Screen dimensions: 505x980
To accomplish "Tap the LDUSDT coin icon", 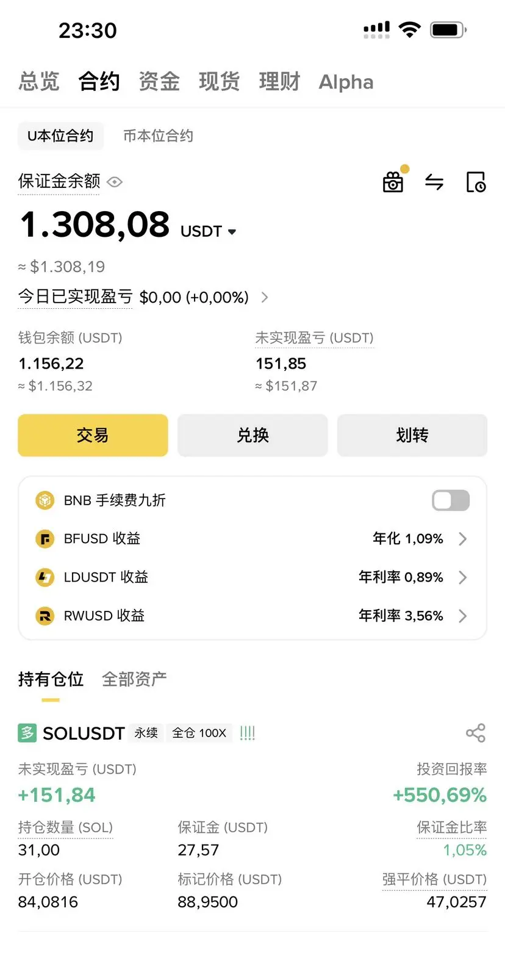I will point(45,577).
